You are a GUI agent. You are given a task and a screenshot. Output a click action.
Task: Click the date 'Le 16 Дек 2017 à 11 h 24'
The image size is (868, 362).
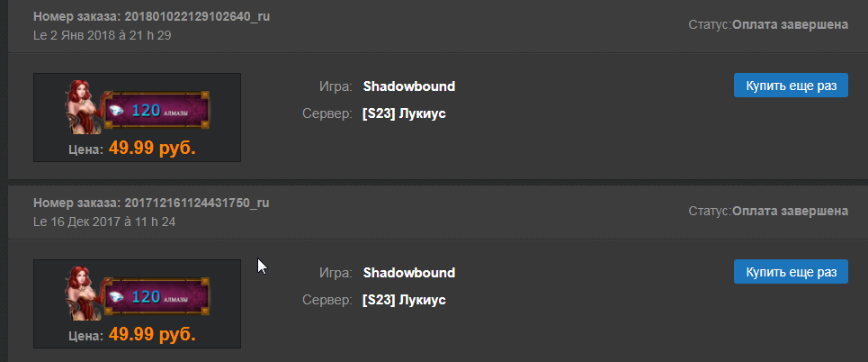point(104,221)
